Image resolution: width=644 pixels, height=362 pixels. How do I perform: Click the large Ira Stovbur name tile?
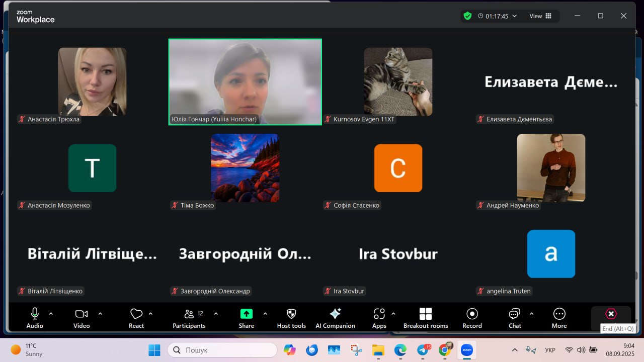(x=398, y=254)
